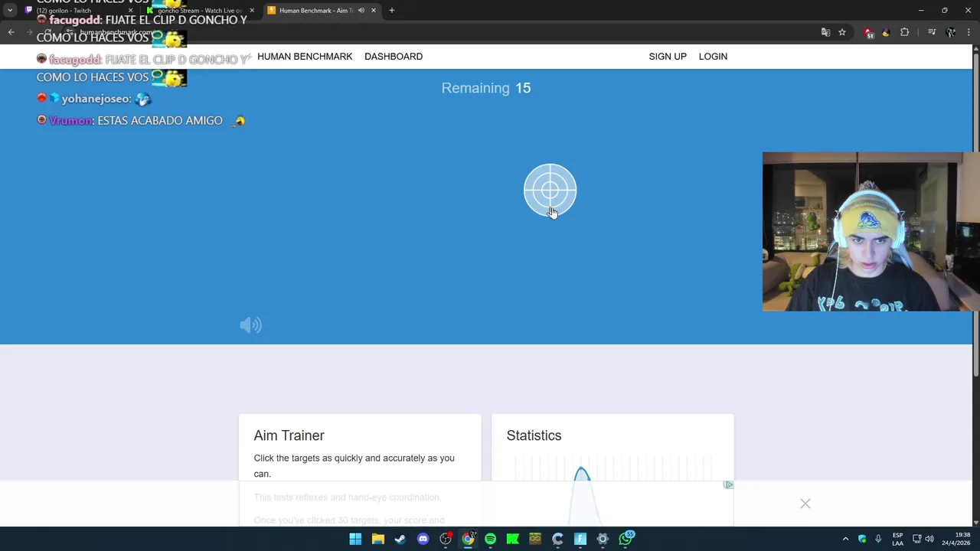The width and height of the screenshot is (980, 551).
Task: Open the green goggles app in taskbar
Action: [x=535, y=539]
